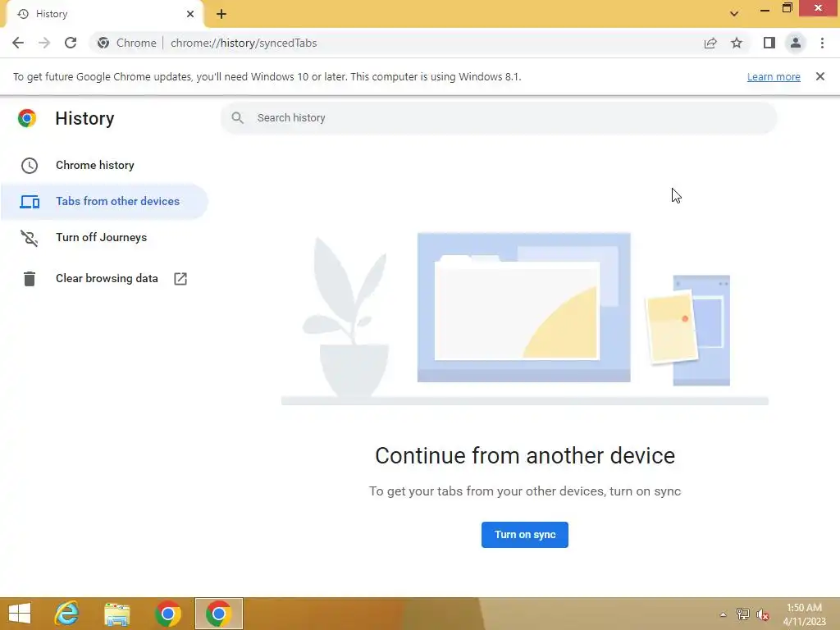The image size is (840, 630).
Task: Open a new tab with plus button
Action: pyautogui.click(x=221, y=14)
